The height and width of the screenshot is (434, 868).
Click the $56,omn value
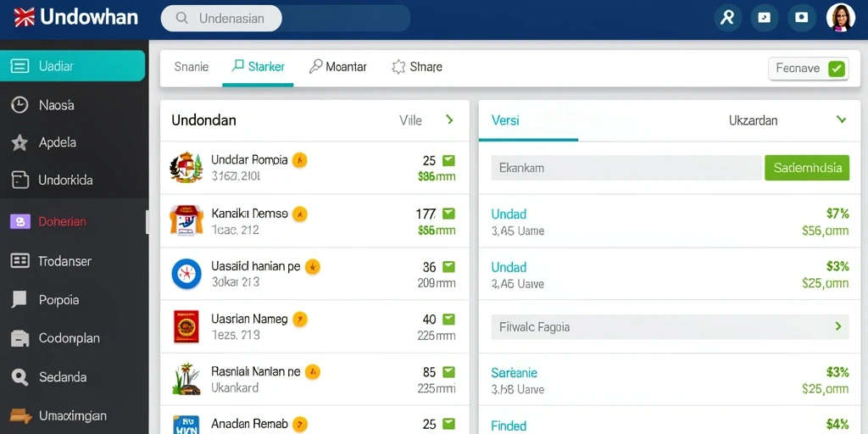(825, 231)
